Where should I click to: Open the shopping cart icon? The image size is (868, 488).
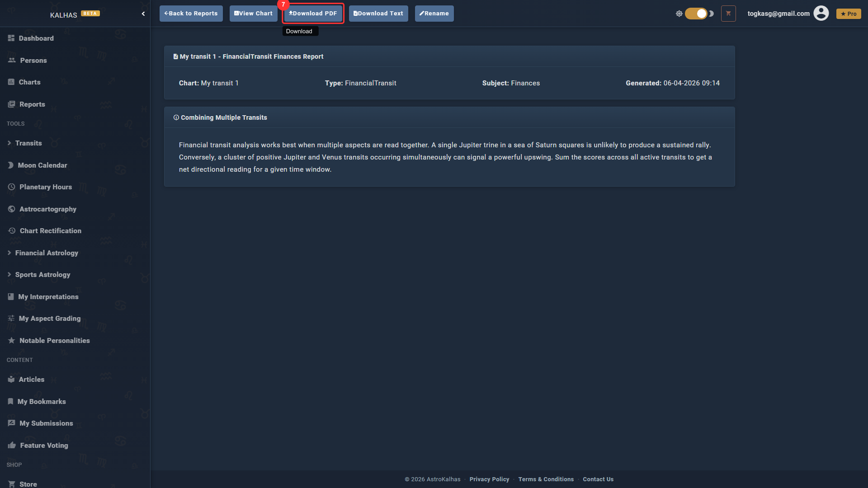(728, 14)
